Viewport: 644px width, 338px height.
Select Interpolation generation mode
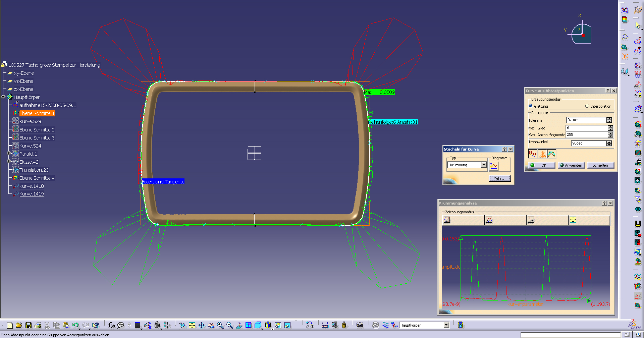(598, 106)
